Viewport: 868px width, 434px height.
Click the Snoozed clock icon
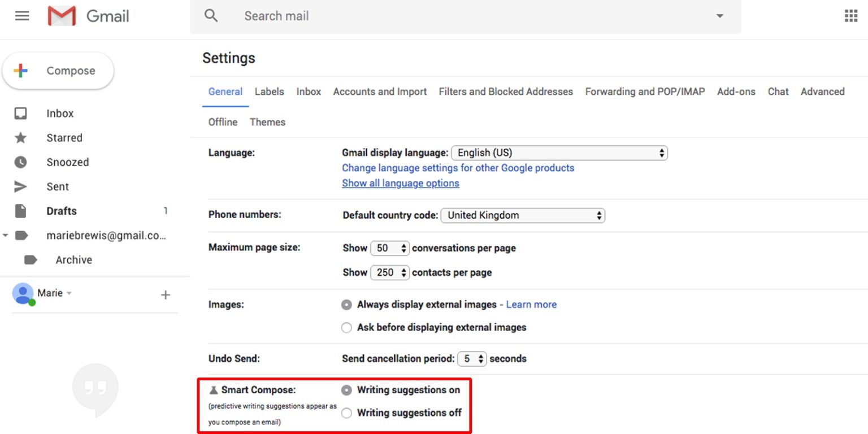coord(21,162)
